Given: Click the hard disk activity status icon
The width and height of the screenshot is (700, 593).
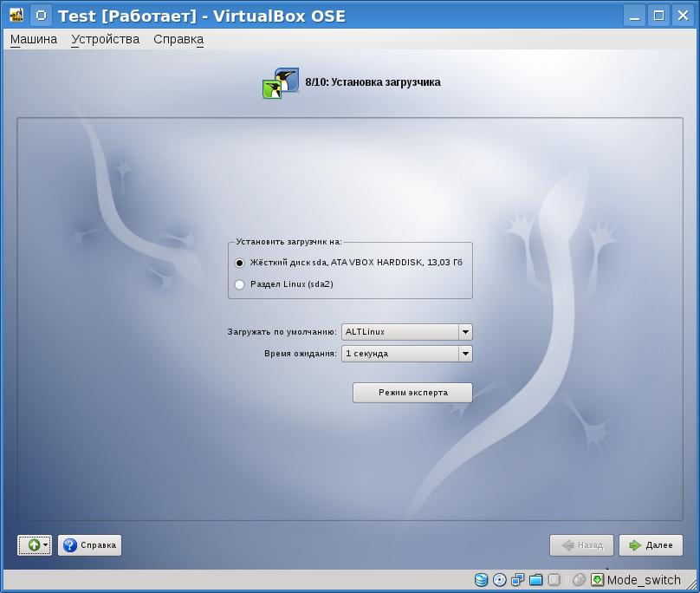Looking at the screenshot, I should coord(482,580).
